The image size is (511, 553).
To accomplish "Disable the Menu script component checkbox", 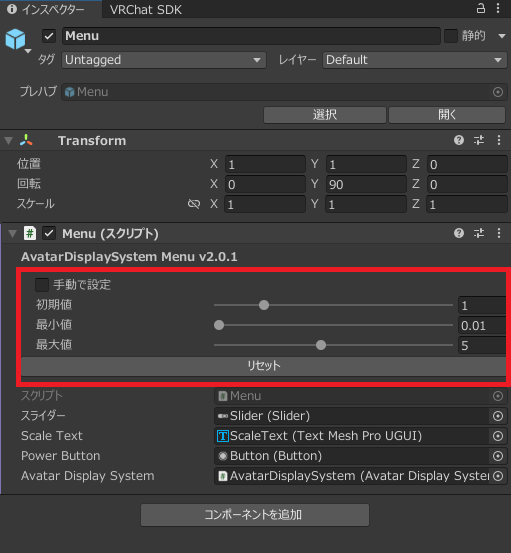I will (x=49, y=233).
